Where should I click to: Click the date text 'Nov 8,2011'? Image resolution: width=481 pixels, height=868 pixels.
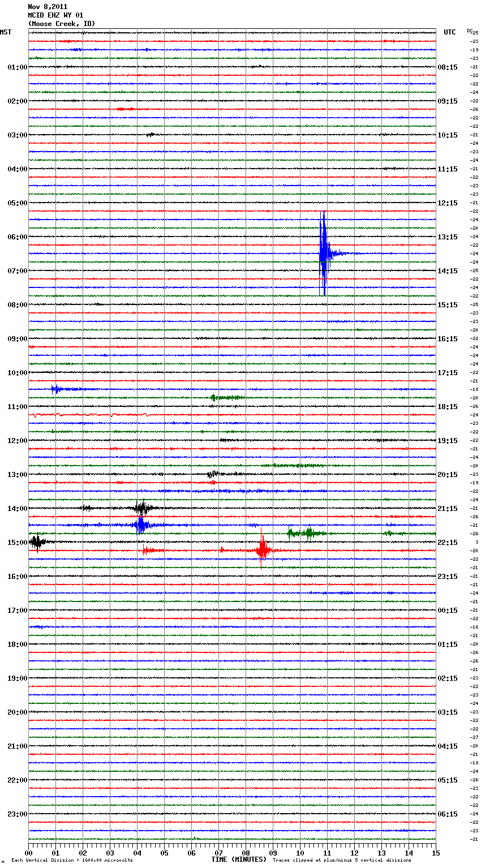pos(48,7)
